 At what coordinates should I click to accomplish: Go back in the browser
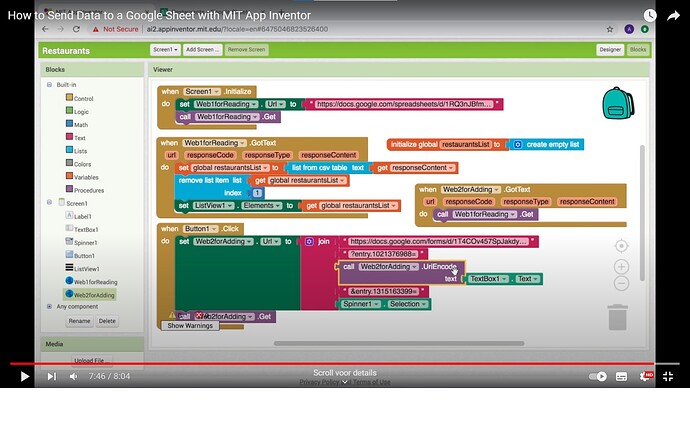(45, 29)
